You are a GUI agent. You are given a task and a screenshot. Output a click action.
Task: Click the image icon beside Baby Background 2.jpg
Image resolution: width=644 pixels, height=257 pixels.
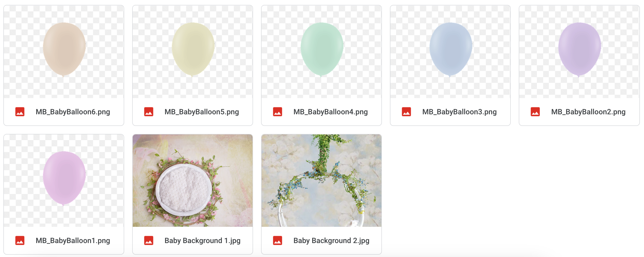(278, 240)
